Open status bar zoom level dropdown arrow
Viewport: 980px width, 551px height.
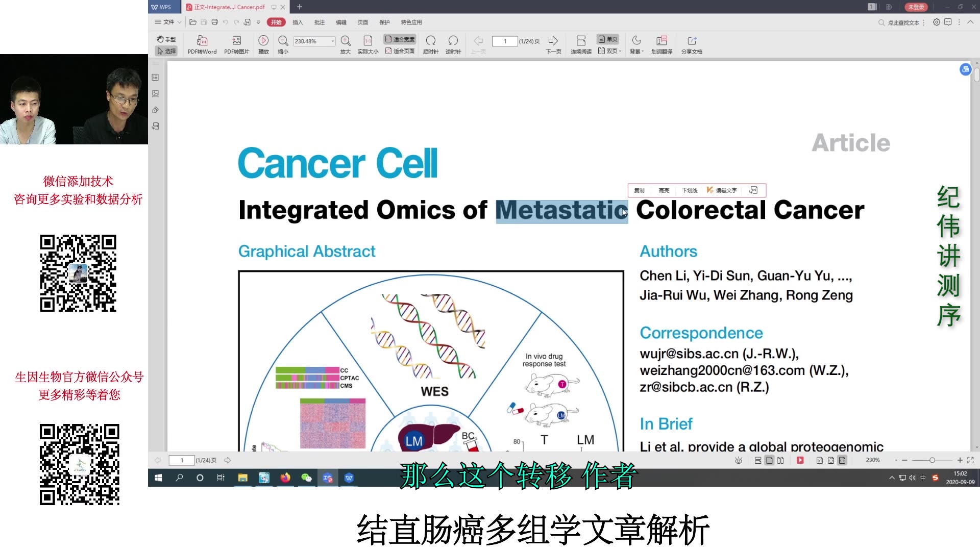(x=896, y=460)
